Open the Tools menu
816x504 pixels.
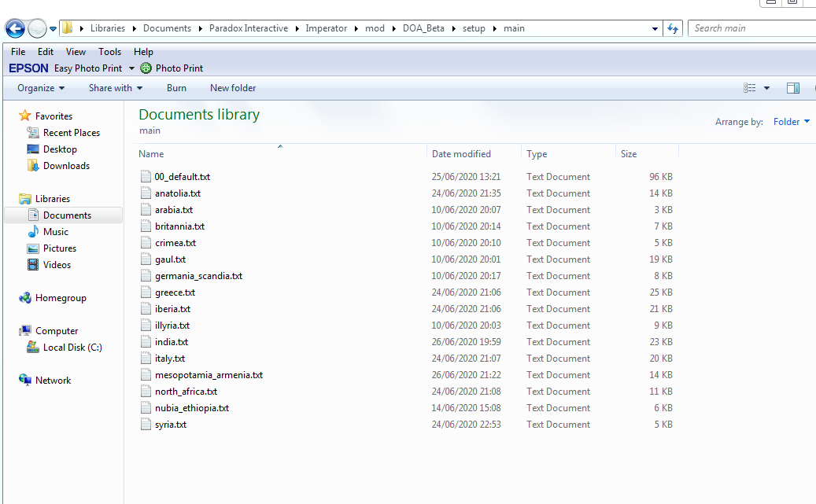click(109, 52)
